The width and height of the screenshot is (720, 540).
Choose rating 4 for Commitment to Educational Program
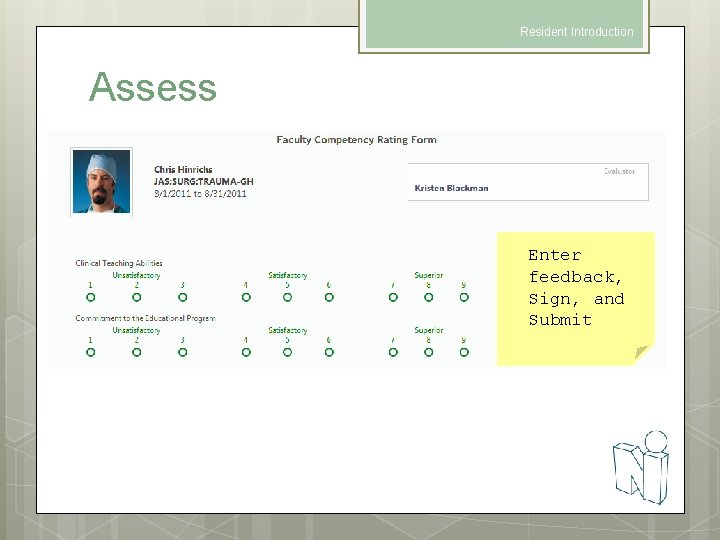(x=246, y=352)
